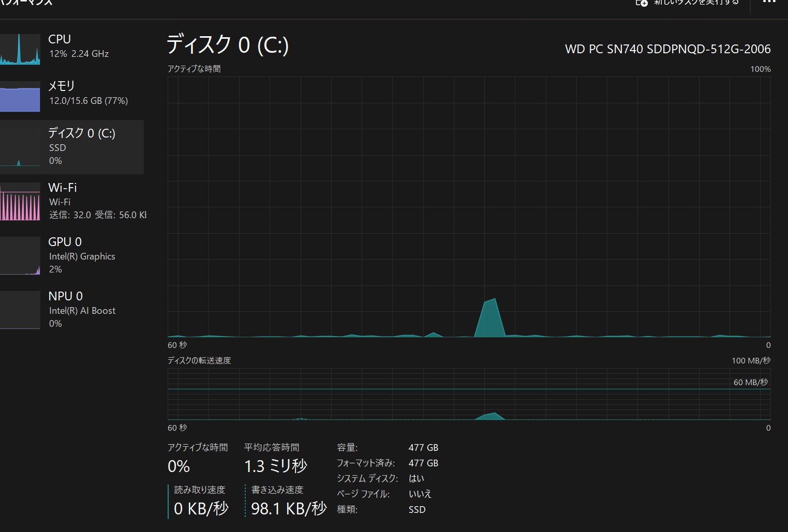Click the SSD value beside 種類
This screenshot has height=532, width=788.
(417, 510)
